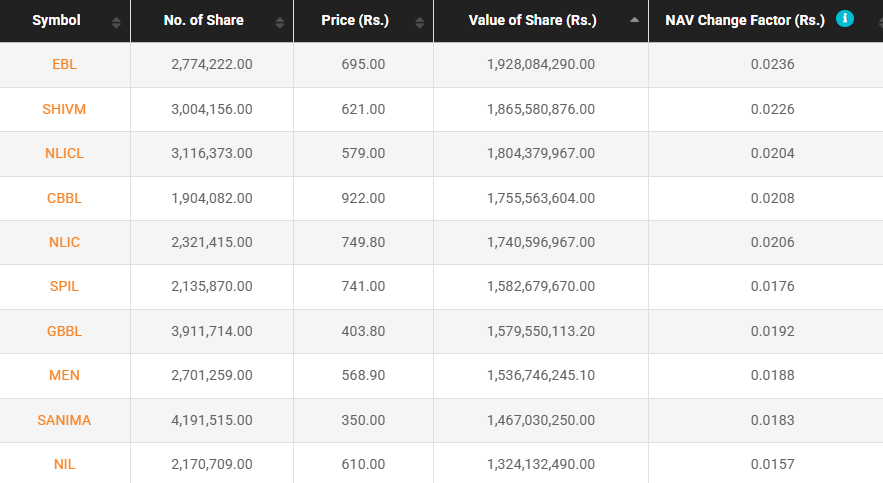The height and width of the screenshot is (483, 883).
Task: Select EBL value cell 1,928,084,290.00
Action: coord(541,64)
